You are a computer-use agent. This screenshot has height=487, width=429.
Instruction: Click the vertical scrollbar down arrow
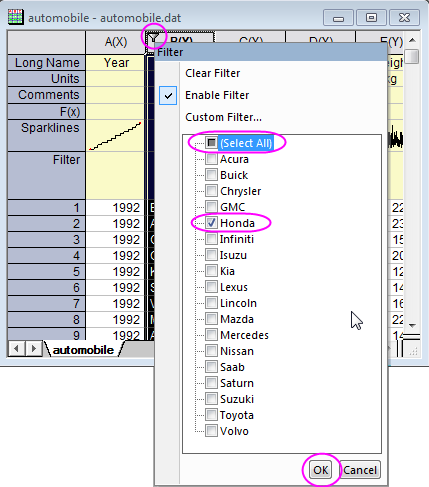pyautogui.click(x=412, y=325)
